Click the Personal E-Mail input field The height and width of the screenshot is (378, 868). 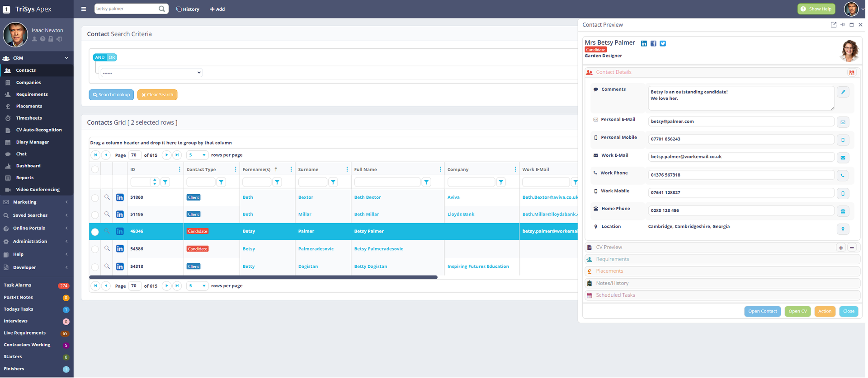point(741,121)
